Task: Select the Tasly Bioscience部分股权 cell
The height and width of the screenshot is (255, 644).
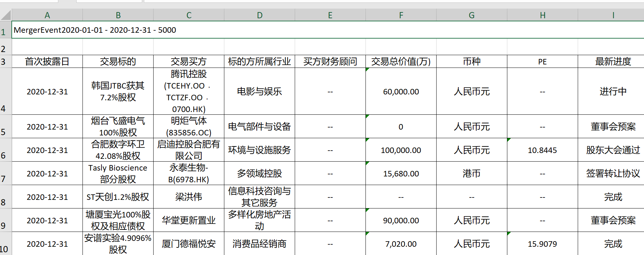Action: click(x=118, y=173)
